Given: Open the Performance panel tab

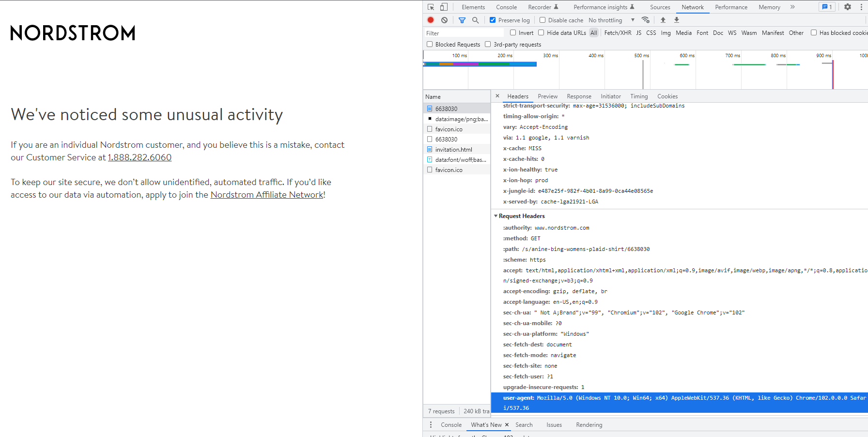Looking at the screenshot, I should (x=731, y=7).
